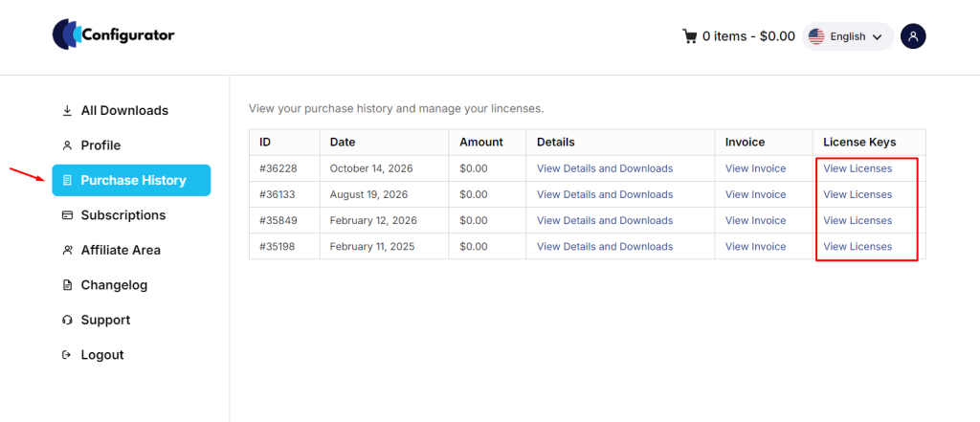Expand the English language dropdown

tap(848, 36)
